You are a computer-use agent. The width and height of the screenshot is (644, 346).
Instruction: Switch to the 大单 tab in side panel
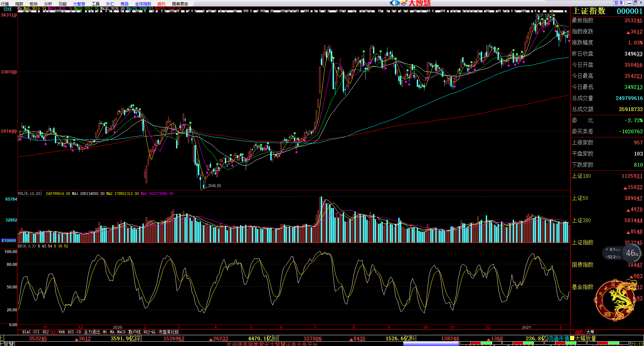(x=590, y=332)
